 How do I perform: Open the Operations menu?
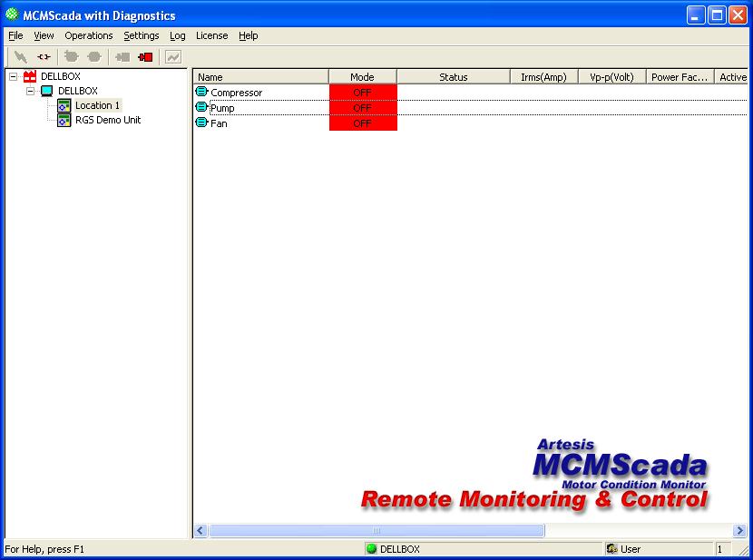[88, 35]
